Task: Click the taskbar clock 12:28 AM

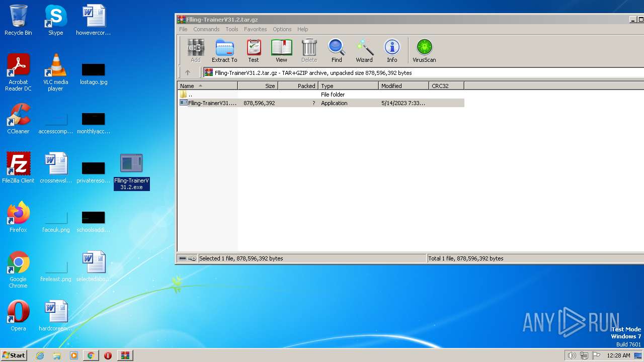Action: (618, 355)
